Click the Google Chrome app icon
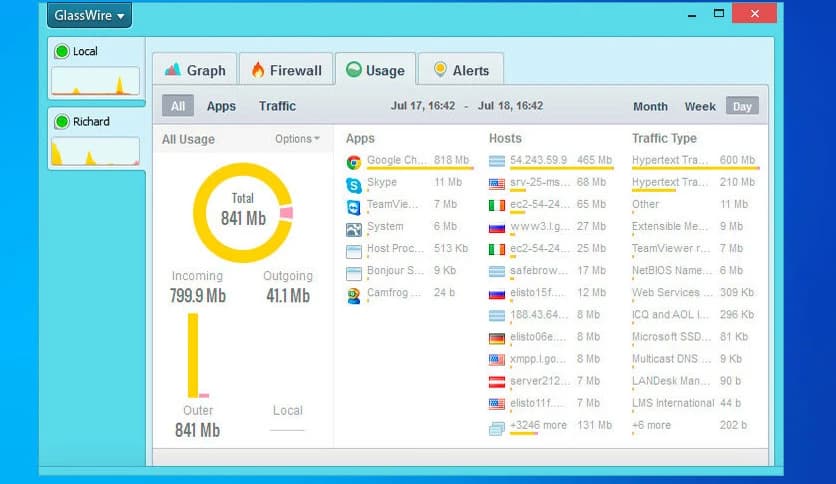The image size is (836, 484). click(x=353, y=163)
